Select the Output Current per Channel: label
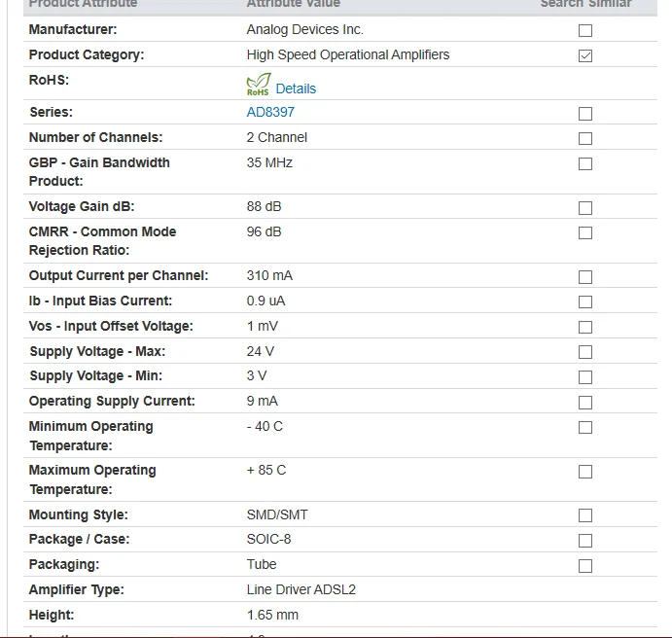This screenshot has height=638, width=672. [x=119, y=275]
